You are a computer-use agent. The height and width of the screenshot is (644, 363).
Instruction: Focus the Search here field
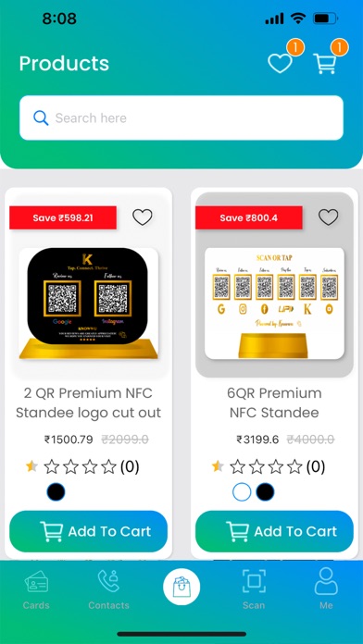[181, 118]
